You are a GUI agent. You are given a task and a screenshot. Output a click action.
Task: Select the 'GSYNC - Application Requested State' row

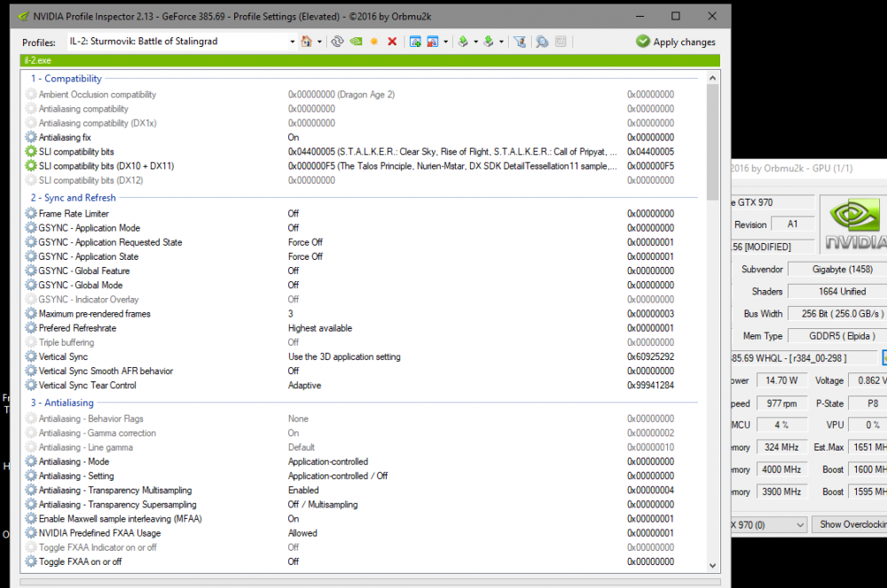pyautogui.click(x=362, y=242)
